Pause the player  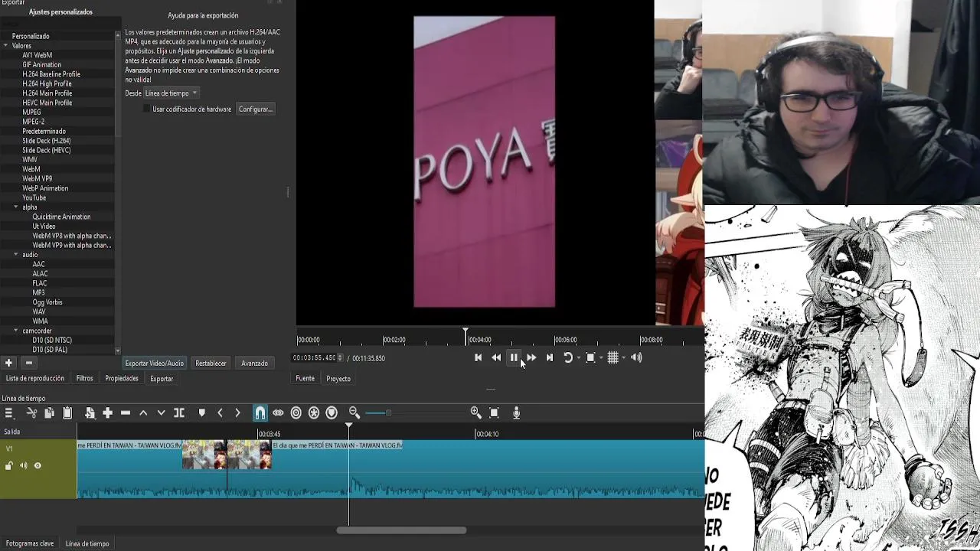point(514,357)
